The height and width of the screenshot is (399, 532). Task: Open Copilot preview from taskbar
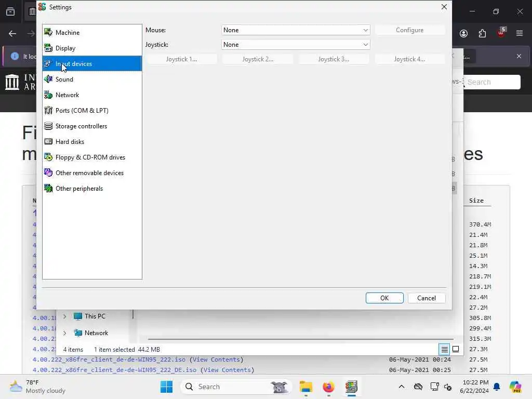(x=515, y=387)
